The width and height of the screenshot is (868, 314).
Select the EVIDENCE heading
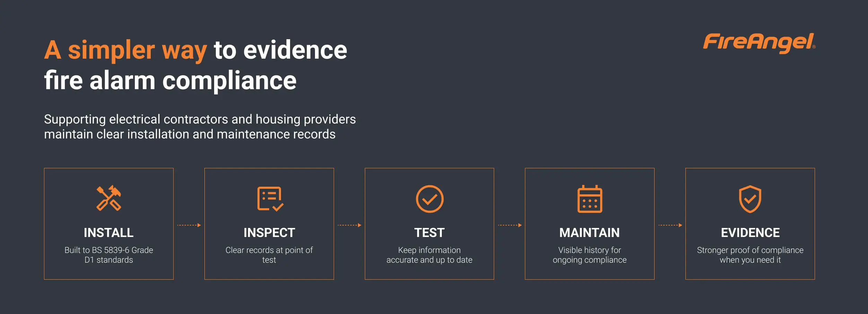pyautogui.click(x=750, y=232)
